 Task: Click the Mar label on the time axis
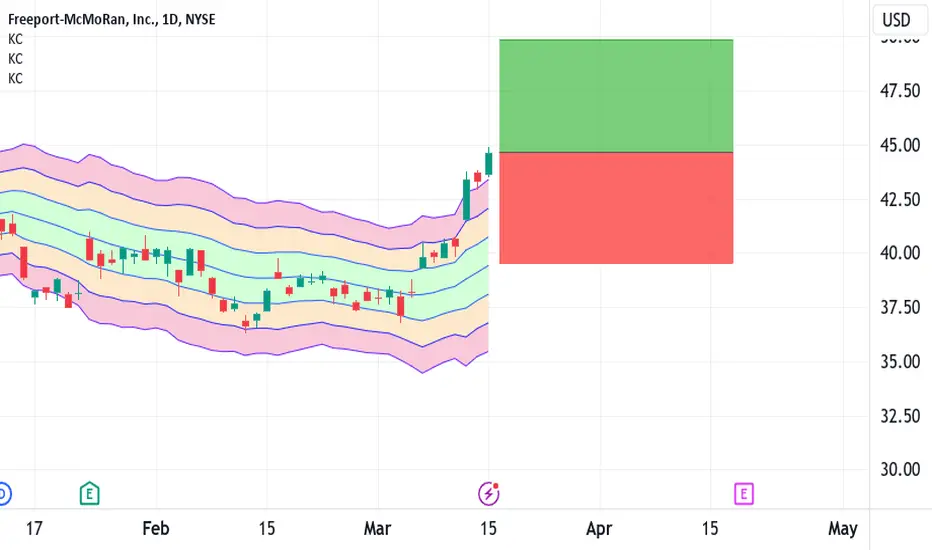point(377,528)
